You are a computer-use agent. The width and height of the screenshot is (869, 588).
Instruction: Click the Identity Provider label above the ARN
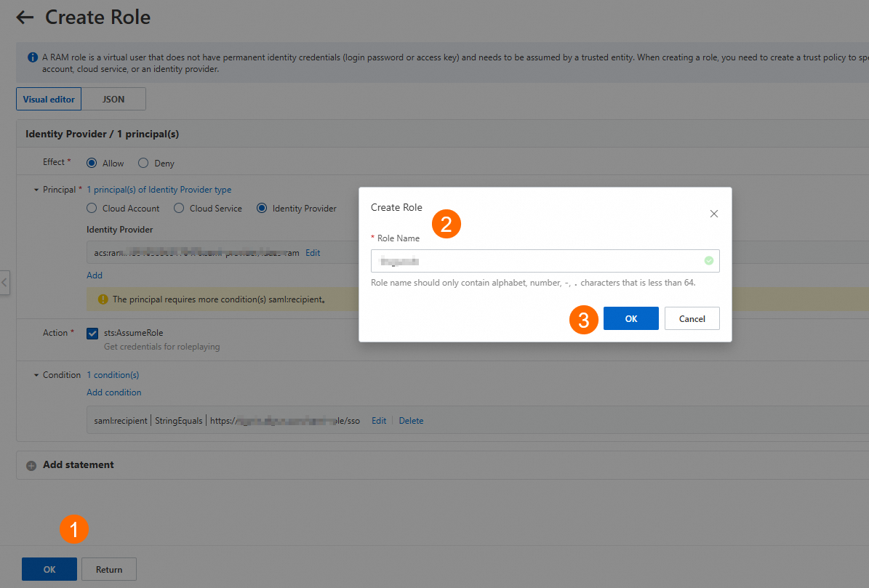[x=120, y=229]
